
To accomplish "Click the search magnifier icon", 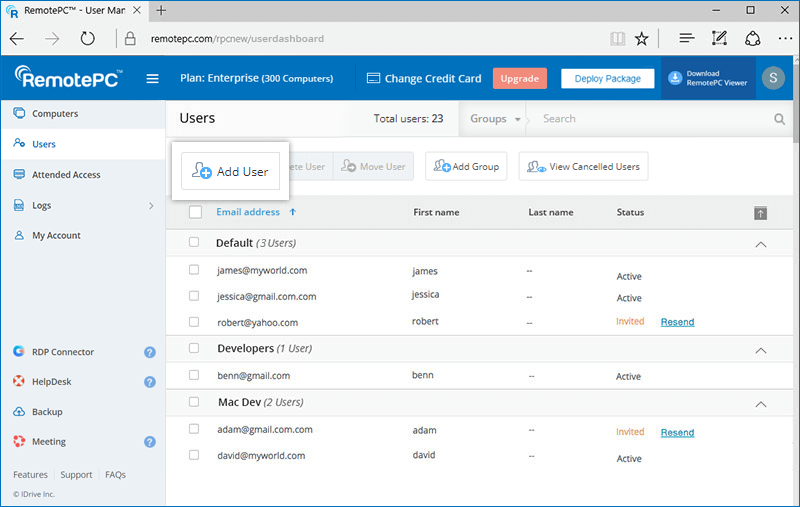I will [x=779, y=119].
